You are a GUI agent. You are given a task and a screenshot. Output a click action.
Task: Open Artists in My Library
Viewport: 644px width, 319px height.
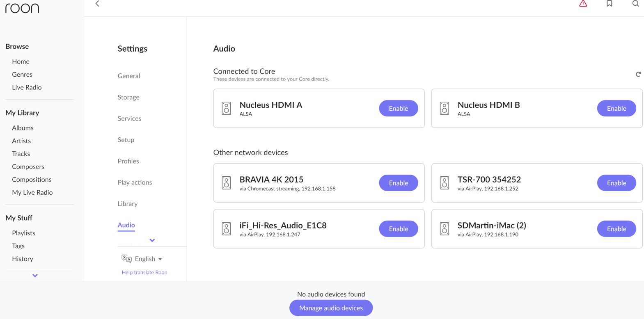pyautogui.click(x=21, y=141)
